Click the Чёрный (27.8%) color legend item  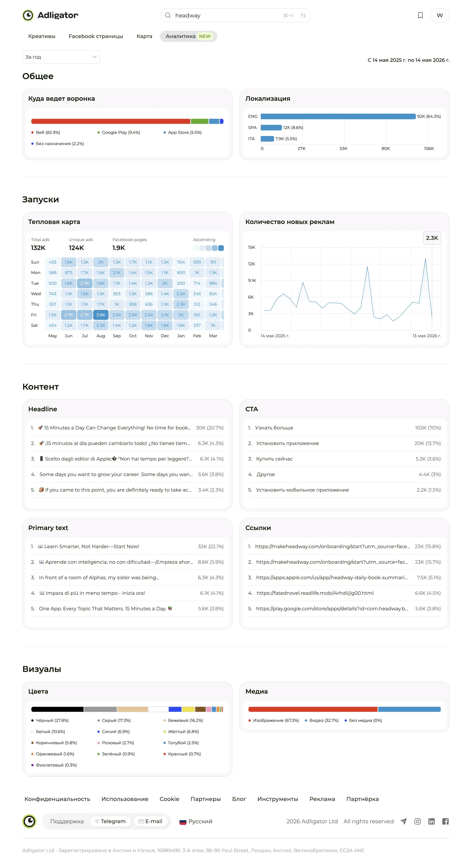click(50, 720)
